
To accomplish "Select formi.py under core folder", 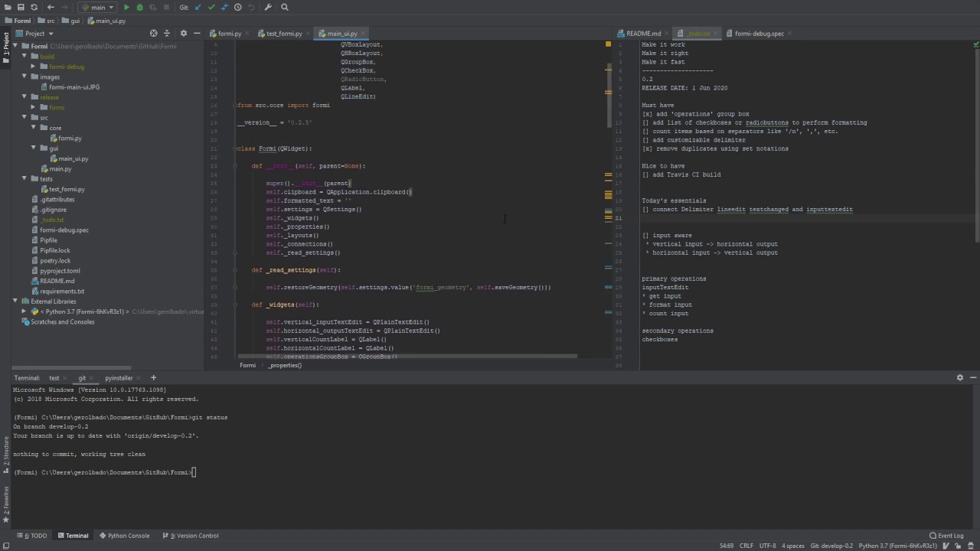I will 69,139.
